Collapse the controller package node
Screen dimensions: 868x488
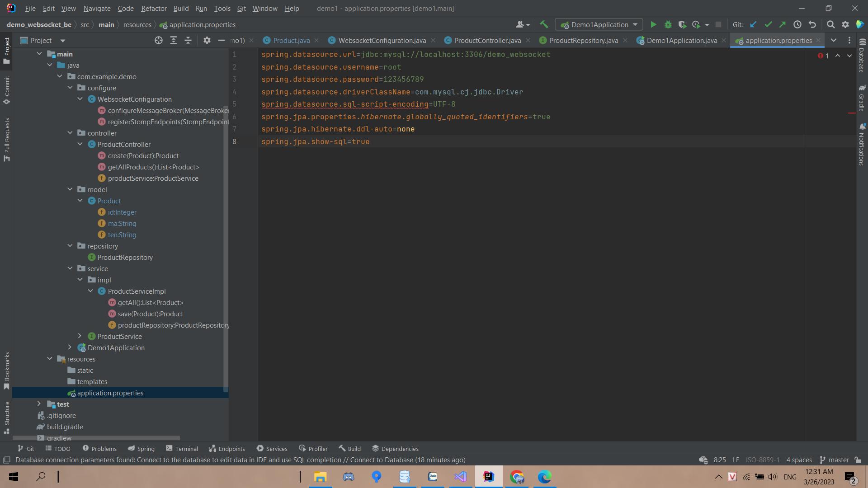tap(70, 133)
